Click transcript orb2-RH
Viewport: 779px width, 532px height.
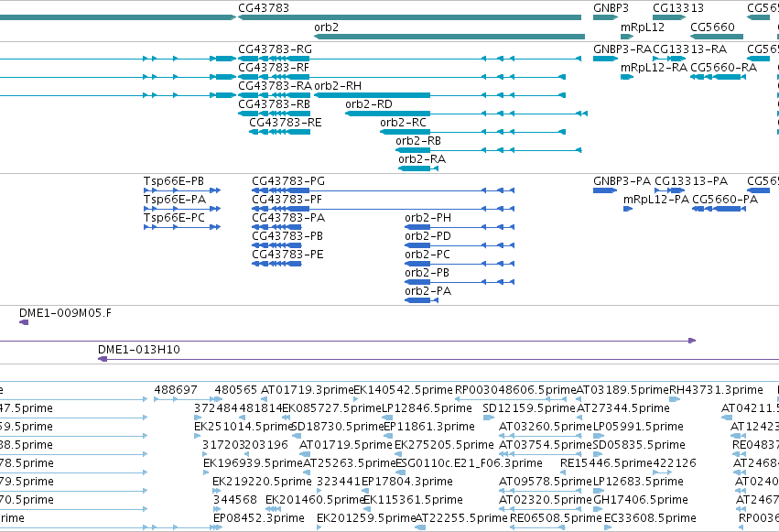[x=439, y=95]
